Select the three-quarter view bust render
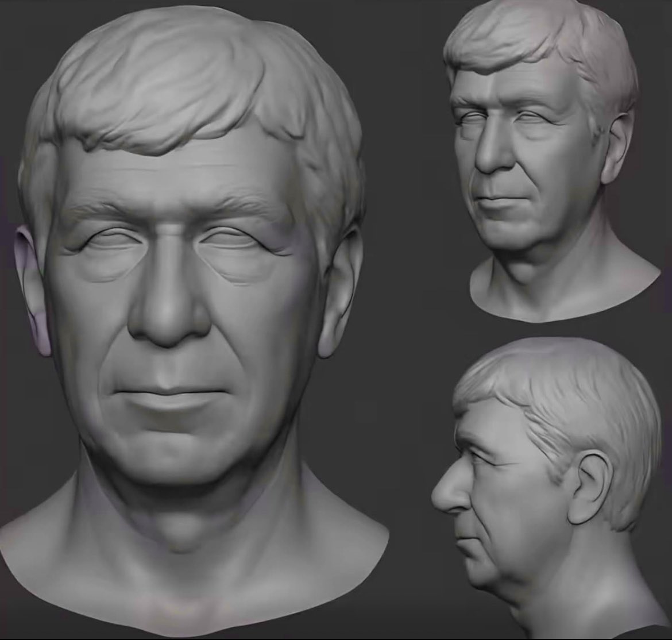This screenshot has height=640, width=672. point(551,161)
